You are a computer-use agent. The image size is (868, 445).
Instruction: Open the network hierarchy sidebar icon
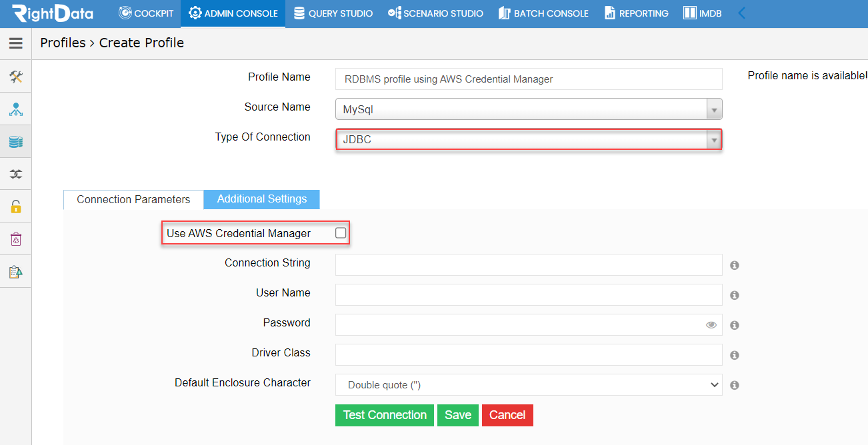(16, 109)
